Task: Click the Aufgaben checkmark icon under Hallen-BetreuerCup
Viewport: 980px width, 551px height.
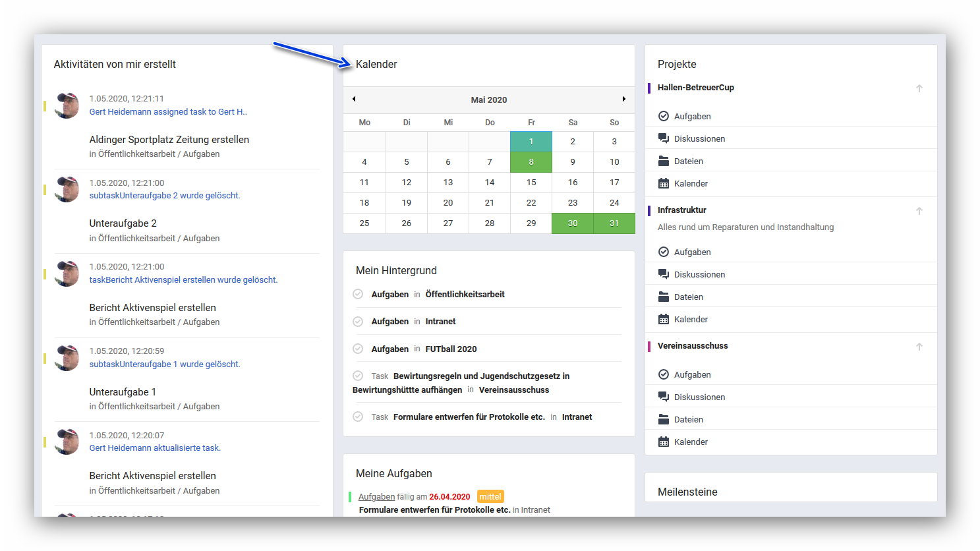Action: click(664, 116)
